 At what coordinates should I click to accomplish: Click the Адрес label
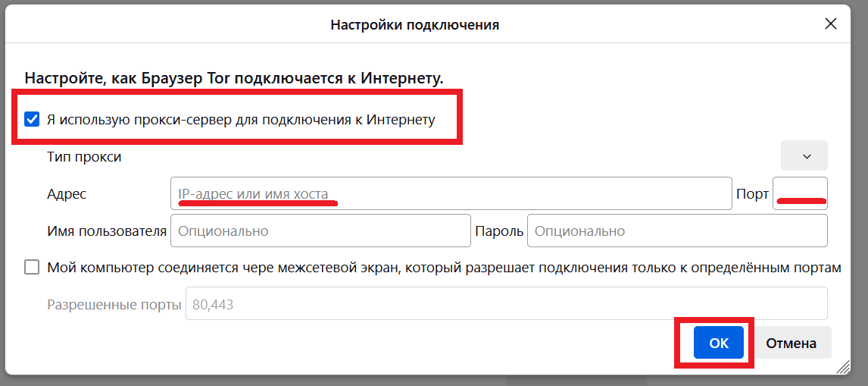[x=67, y=193]
